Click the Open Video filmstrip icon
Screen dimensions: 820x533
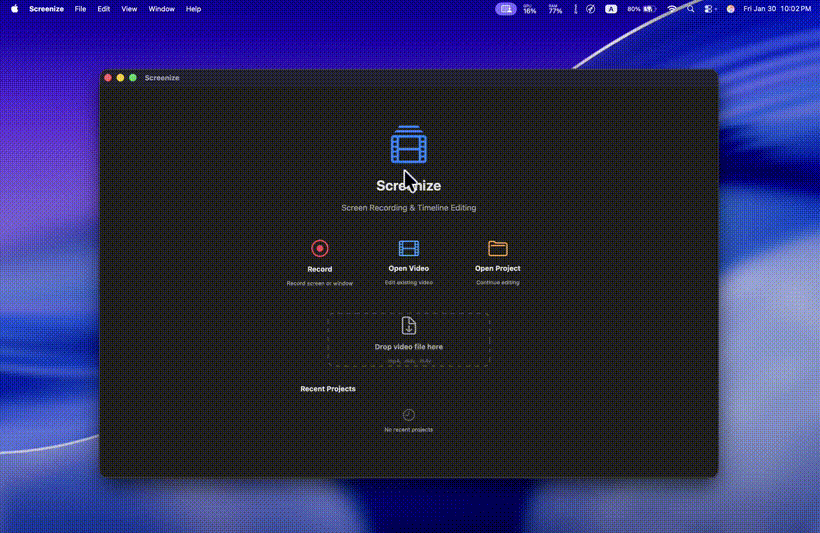pyautogui.click(x=409, y=249)
